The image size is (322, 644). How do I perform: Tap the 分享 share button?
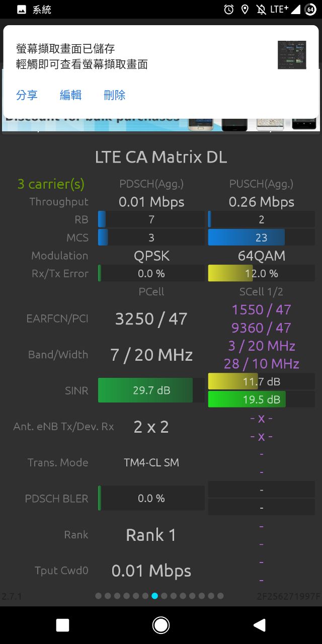[27, 95]
